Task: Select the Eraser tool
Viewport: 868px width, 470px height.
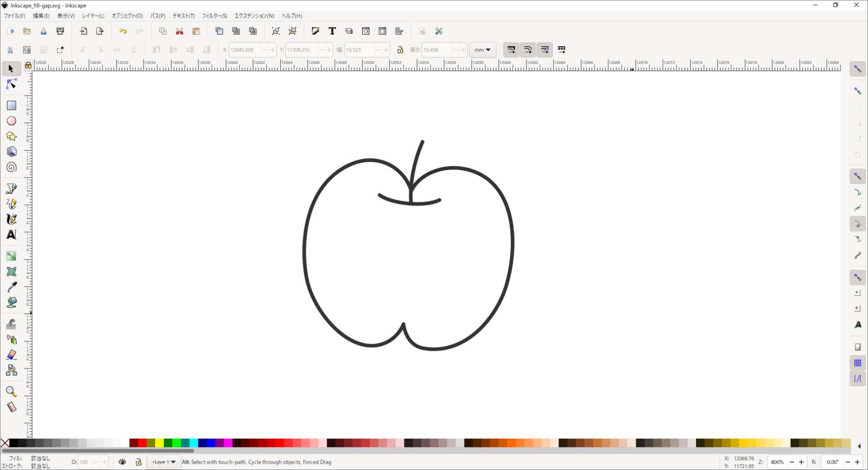Action: [x=11, y=355]
